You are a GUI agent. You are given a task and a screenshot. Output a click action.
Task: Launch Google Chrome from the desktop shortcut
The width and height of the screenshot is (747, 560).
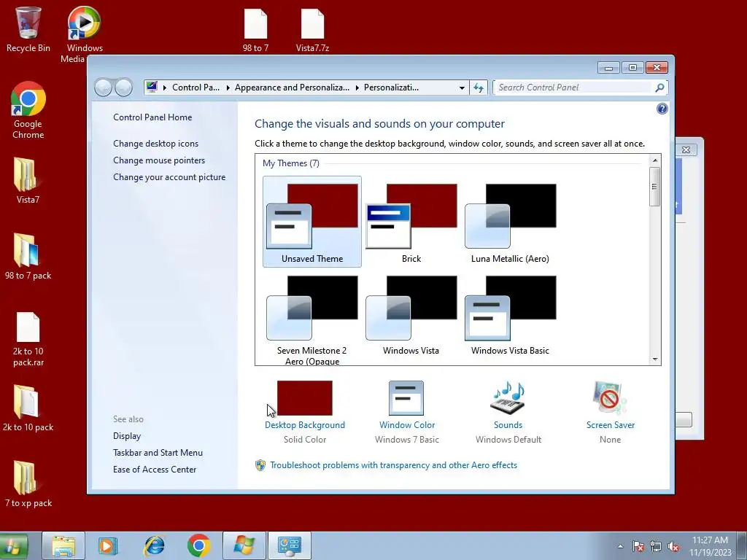tap(28, 110)
